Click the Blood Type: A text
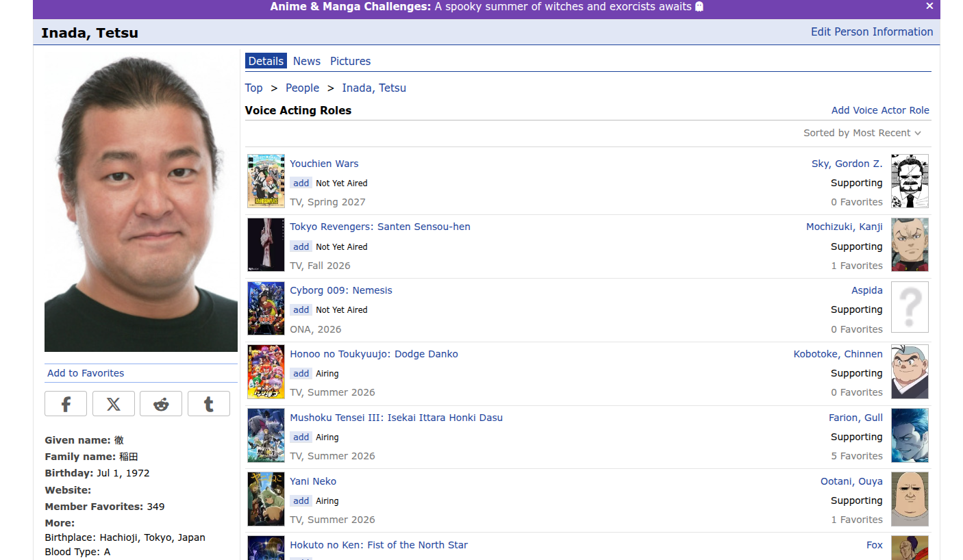 (77, 552)
